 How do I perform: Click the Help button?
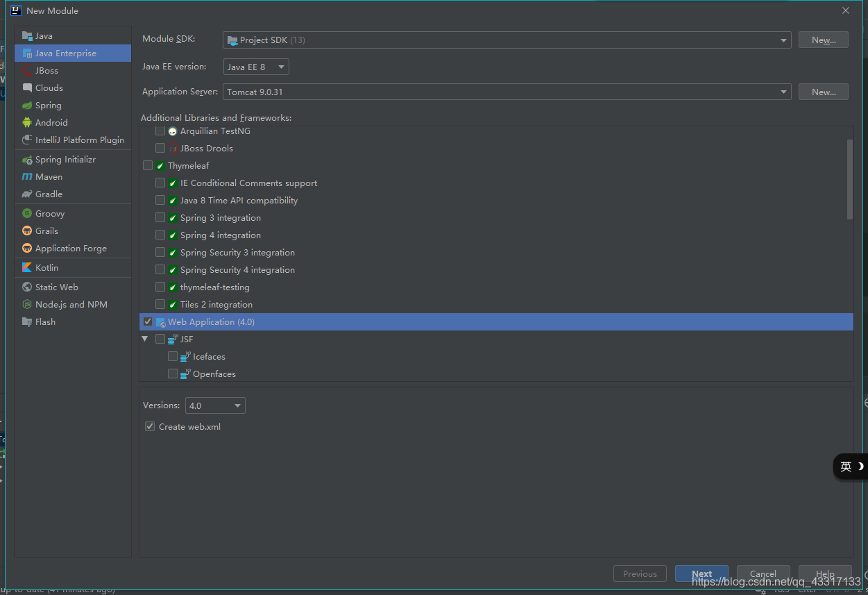coord(825,574)
